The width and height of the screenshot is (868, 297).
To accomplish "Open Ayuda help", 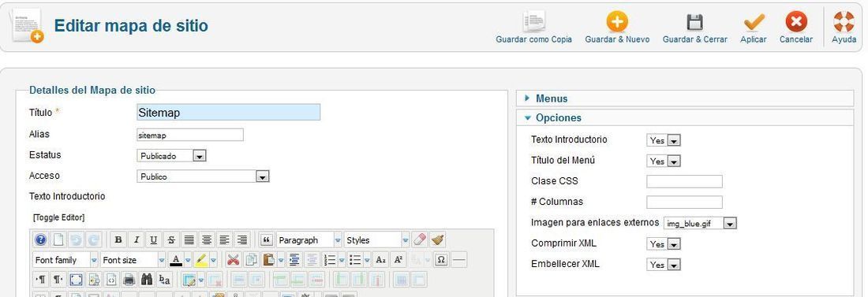I will coord(844,27).
